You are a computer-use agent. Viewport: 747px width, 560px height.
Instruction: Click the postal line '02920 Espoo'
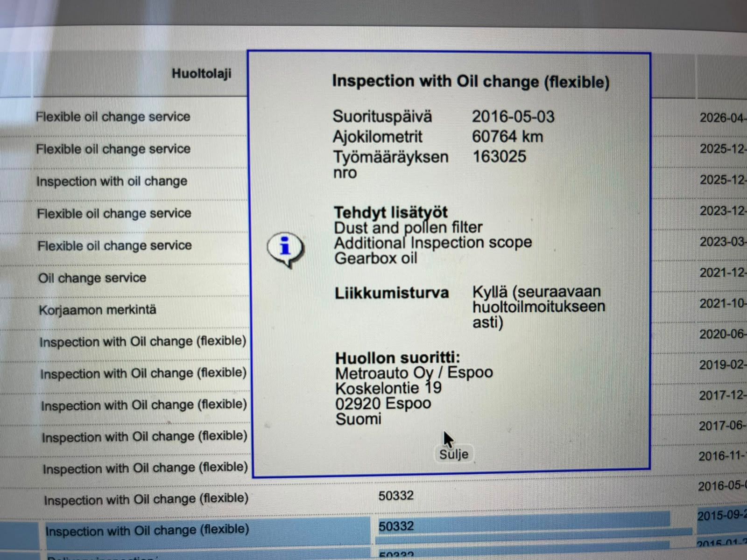click(x=383, y=404)
